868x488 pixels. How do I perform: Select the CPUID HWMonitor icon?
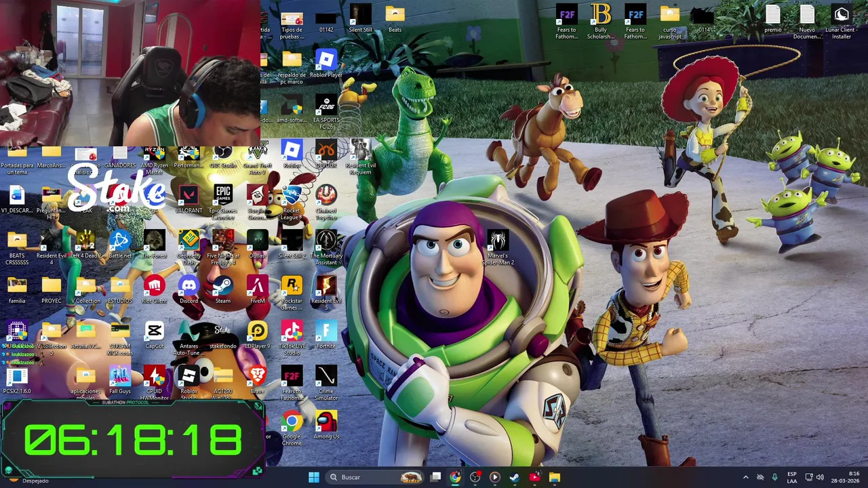(x=155, y=383)
